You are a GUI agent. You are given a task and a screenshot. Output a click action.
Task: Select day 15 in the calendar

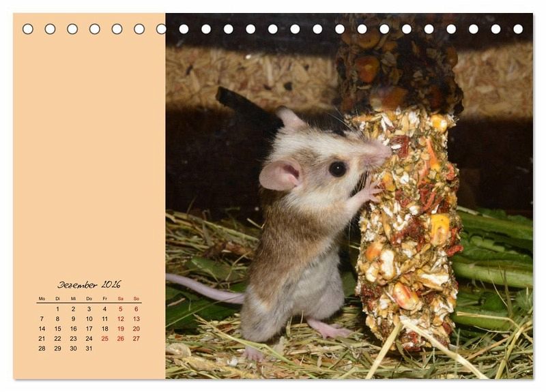57,329
